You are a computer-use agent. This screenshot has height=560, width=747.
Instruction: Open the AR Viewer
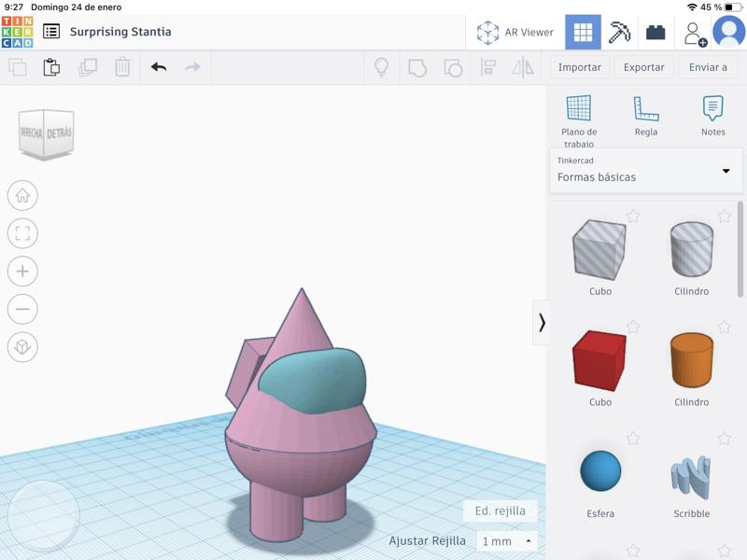pos(514,32)
